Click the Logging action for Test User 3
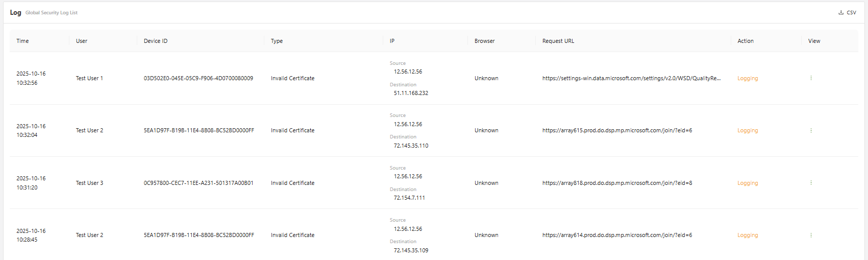The height and width of the screenshot is (260, 868). 748,183
